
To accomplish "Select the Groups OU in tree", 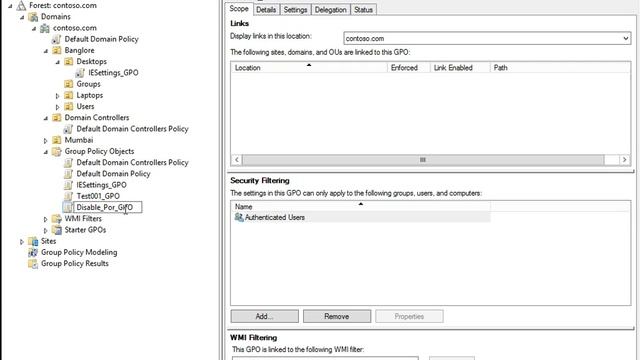I will point(88,84).
